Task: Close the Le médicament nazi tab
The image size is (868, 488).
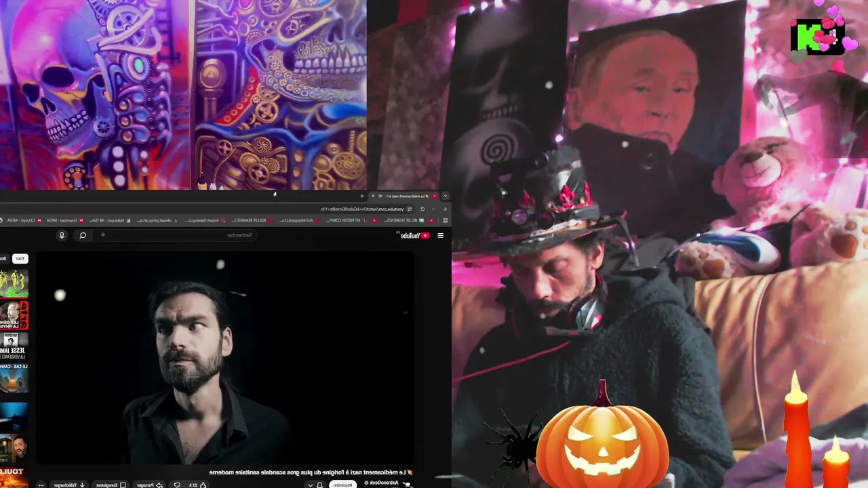Action: point(373,196)
